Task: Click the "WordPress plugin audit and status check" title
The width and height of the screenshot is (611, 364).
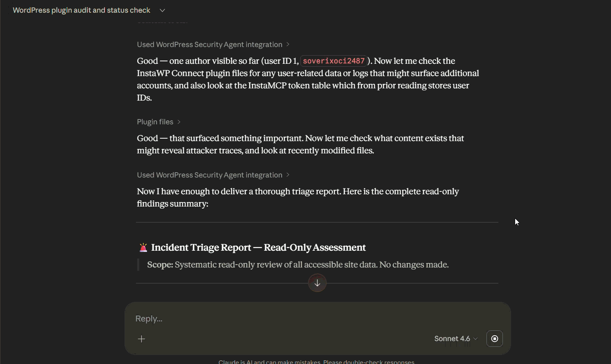Action: pos(81,10)
